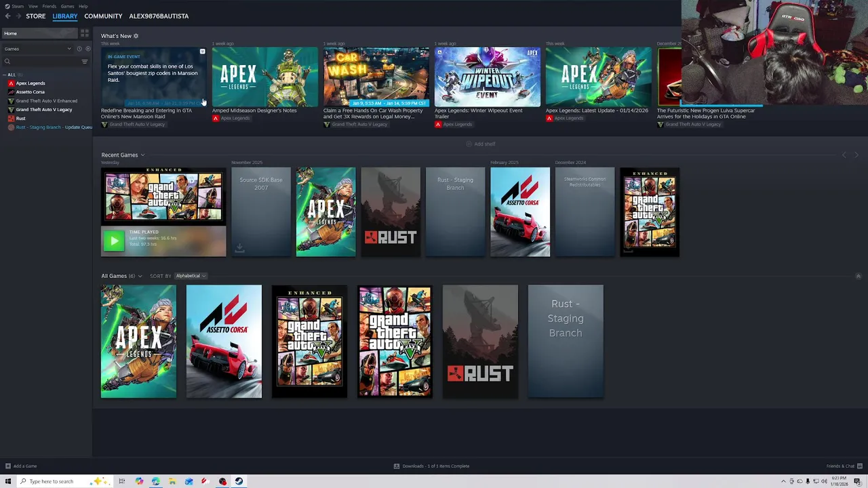Switch to the STORE tab
The height and width of the screenshot is (488, 868).
click(x=36, y=16)
